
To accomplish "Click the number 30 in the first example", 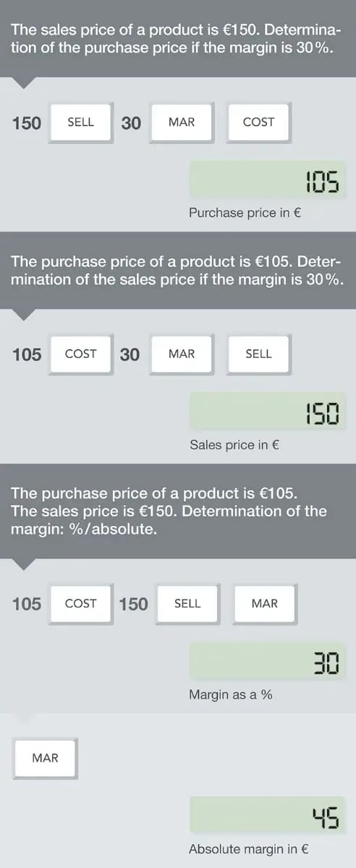I will click(x=131, y=123).
